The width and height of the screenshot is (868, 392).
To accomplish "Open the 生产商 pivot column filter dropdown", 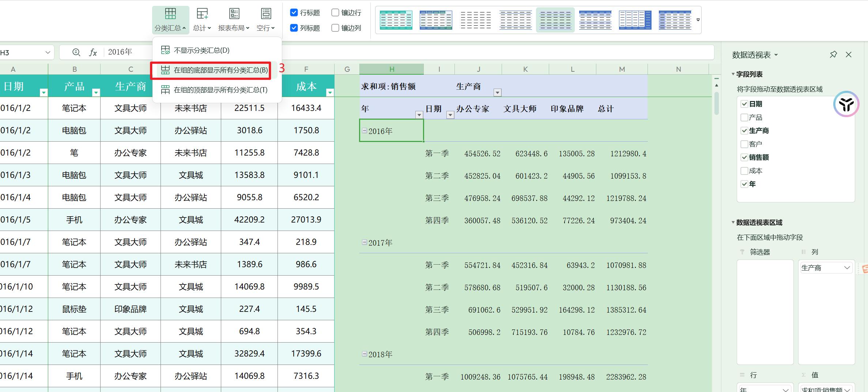I will [x=497, y=93].
